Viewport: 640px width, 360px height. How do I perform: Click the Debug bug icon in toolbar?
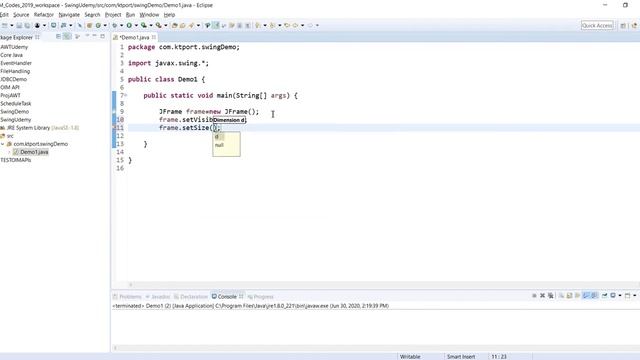114,25
